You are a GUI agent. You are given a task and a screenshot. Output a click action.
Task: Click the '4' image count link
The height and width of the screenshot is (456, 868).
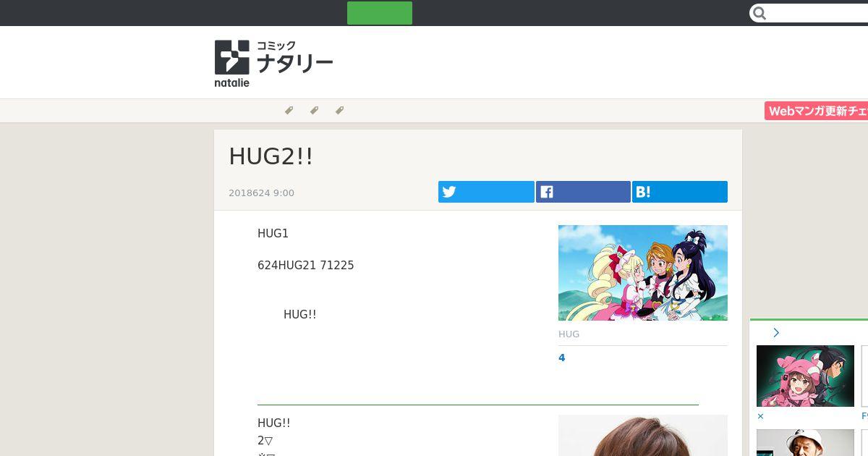point(562,358)
